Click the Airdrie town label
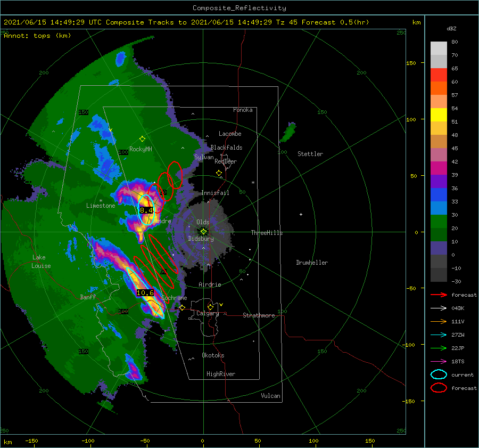Viewport: 479px width, 448px height. click(210, 284)
